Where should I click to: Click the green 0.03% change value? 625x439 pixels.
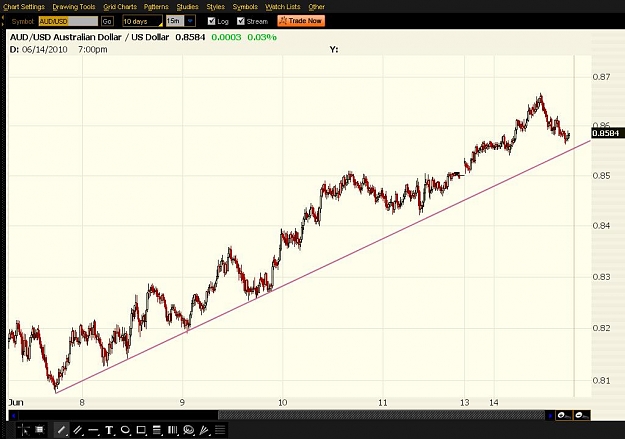pos(262,37)
